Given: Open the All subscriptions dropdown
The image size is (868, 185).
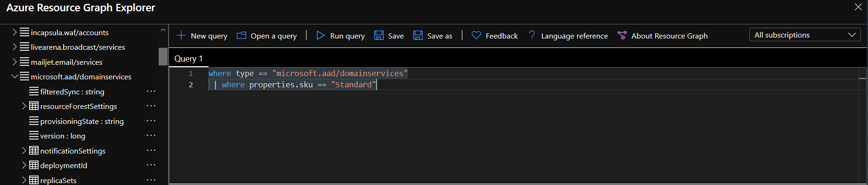Looking at the screenshot, I should pos(805,35).
